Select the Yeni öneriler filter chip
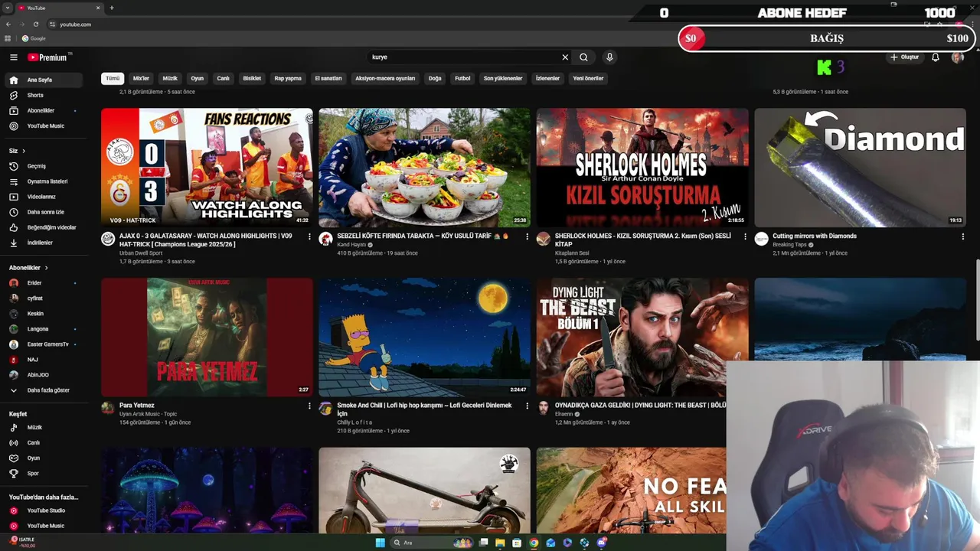Image resolution: width=980 pixels, height=551 pixels. point(588,78)
